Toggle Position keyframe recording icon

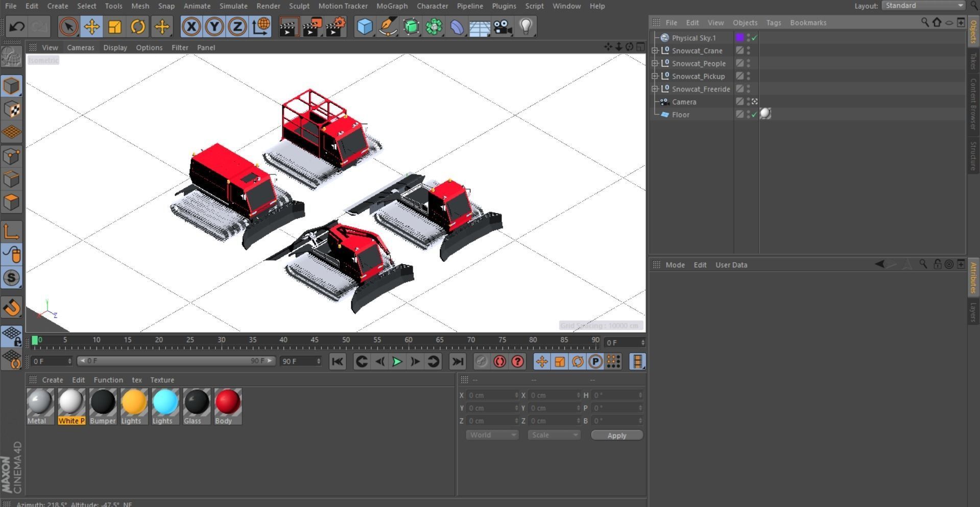click(x=542, y=362)
